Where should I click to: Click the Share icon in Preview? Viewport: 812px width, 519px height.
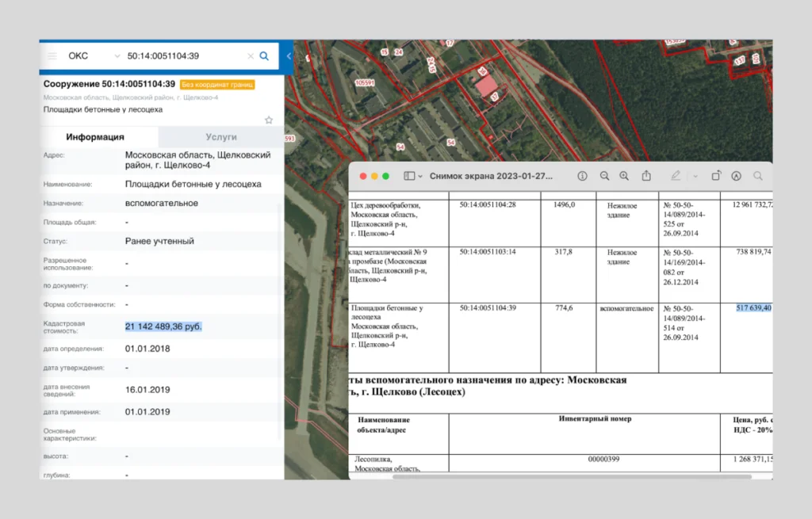(646, 176)
